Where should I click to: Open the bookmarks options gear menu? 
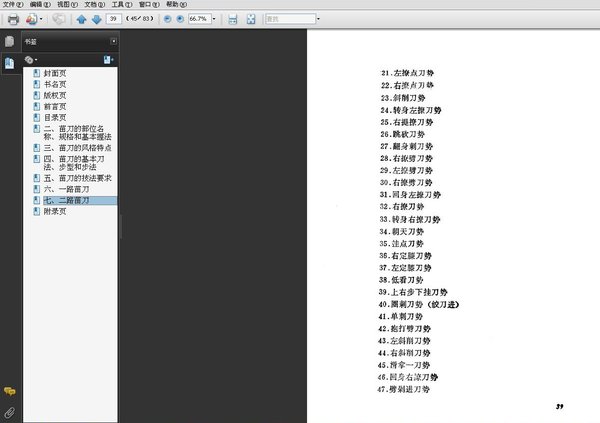[x=31, y=60]
